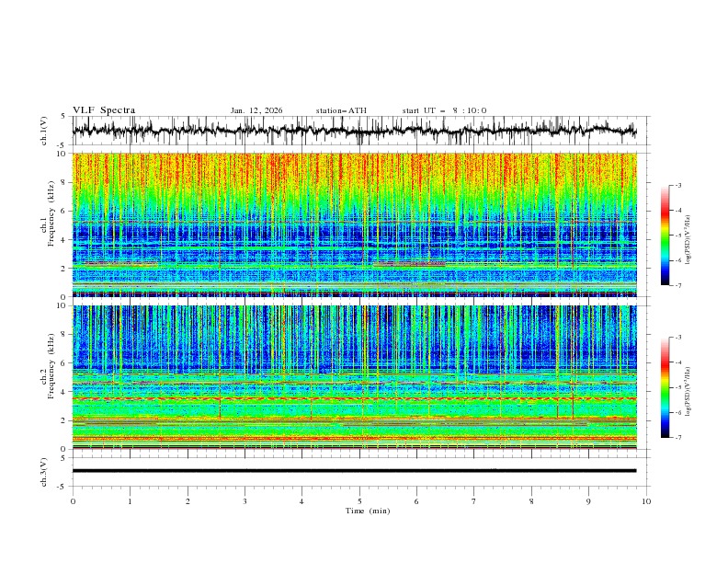The width and height of the screenshot is (728, 563).
Task: Click the 'Time (min)' axis label
Action: click(x=368, y=511)
